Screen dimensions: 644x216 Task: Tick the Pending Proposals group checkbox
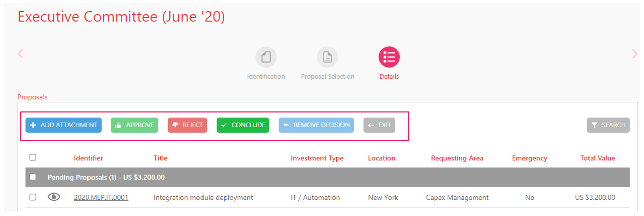click(x=33, y=177)
